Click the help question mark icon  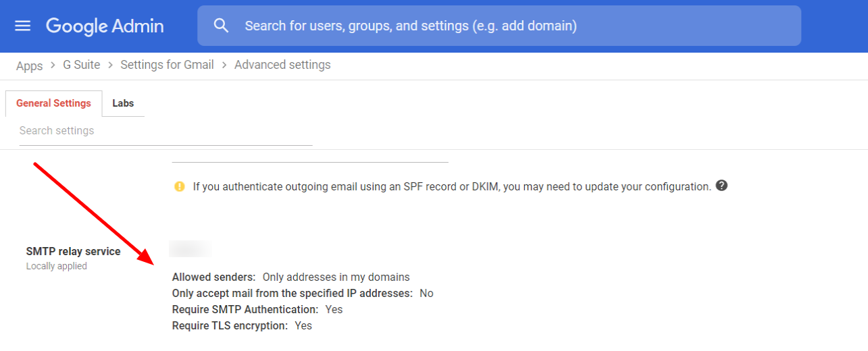721,186
